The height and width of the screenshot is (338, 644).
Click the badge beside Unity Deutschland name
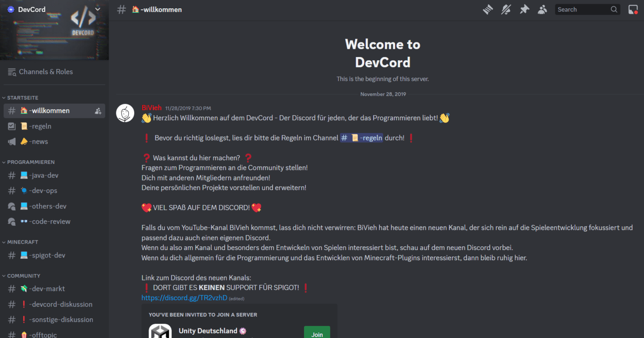point(243,331)
